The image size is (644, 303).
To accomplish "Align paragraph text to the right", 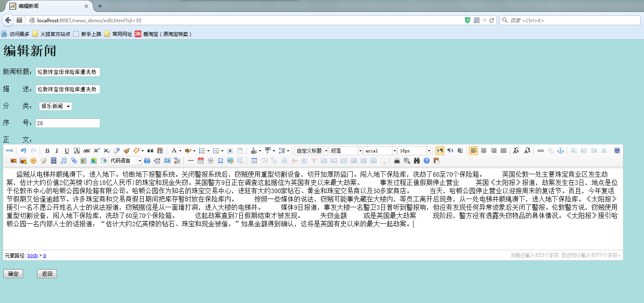I will click(493, 151).
